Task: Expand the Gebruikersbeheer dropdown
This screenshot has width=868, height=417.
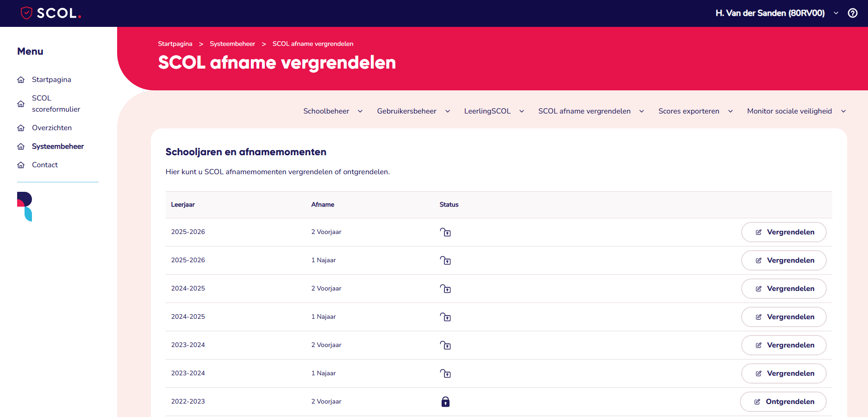Action: pyautogui.click(x=448, y=111)
